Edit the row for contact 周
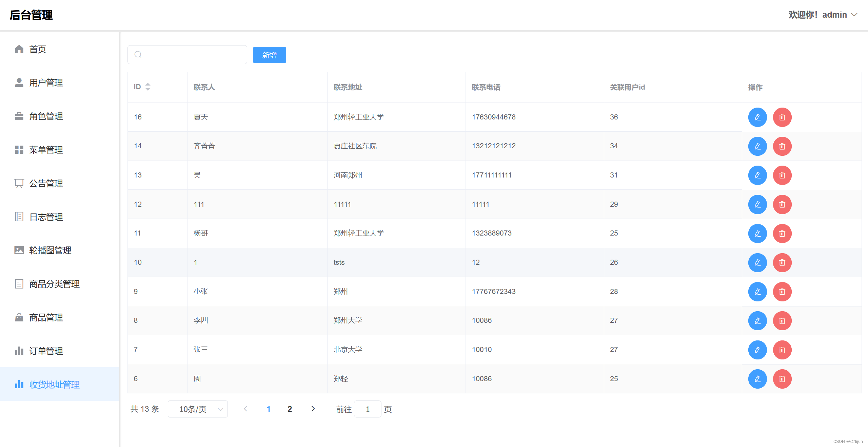868x447 pixels. 757,379
